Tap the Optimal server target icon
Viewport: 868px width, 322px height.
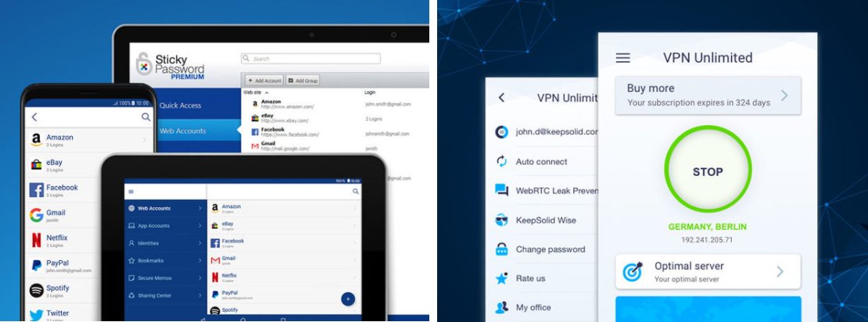pyautogui.click(x=632, y=271)
